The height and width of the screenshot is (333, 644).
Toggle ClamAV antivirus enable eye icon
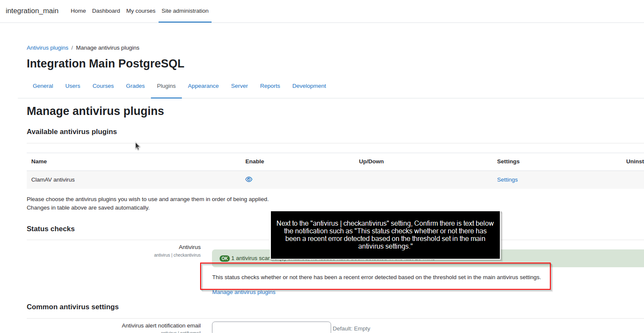249,179
